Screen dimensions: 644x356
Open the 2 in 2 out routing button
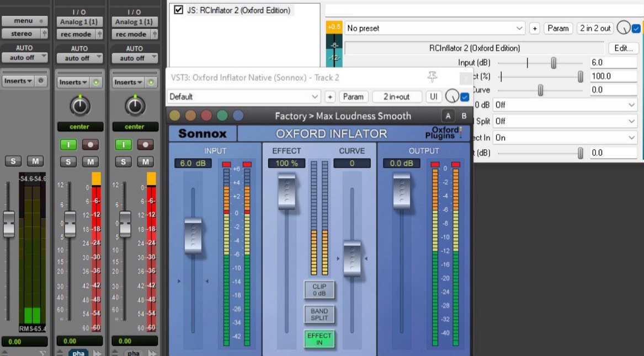pyautogui.click(x=595, y=28)
